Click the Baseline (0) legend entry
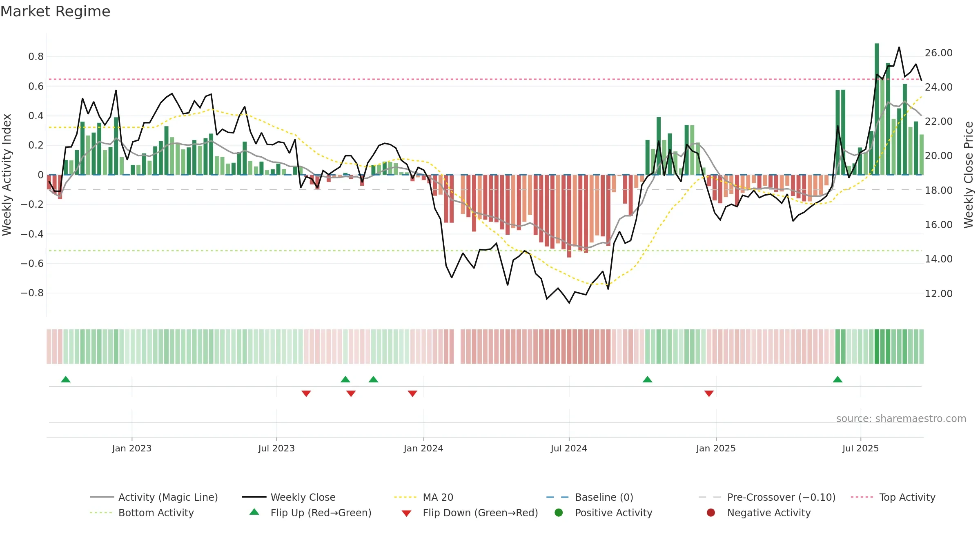The image size is (980, 551). point(590,497)
